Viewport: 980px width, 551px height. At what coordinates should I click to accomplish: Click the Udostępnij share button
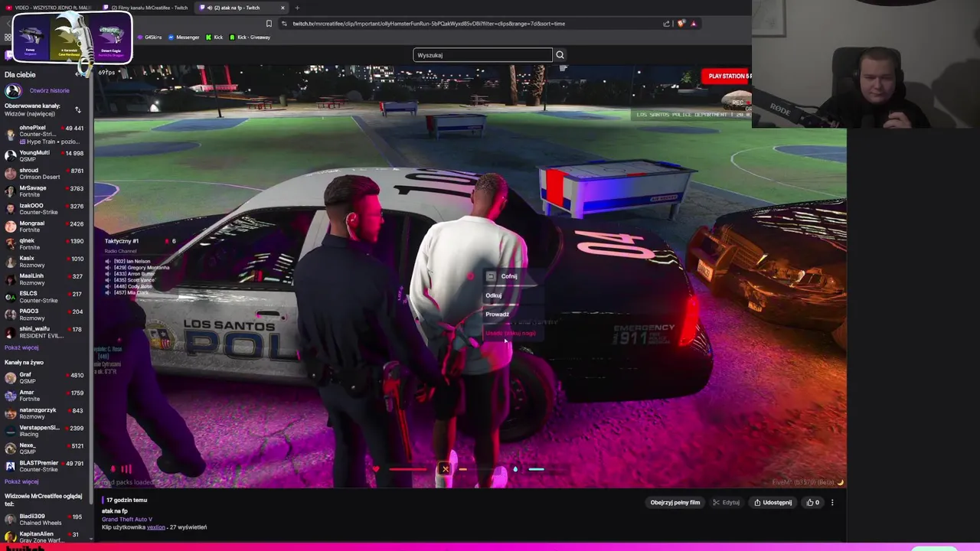[x=773, y=503]
